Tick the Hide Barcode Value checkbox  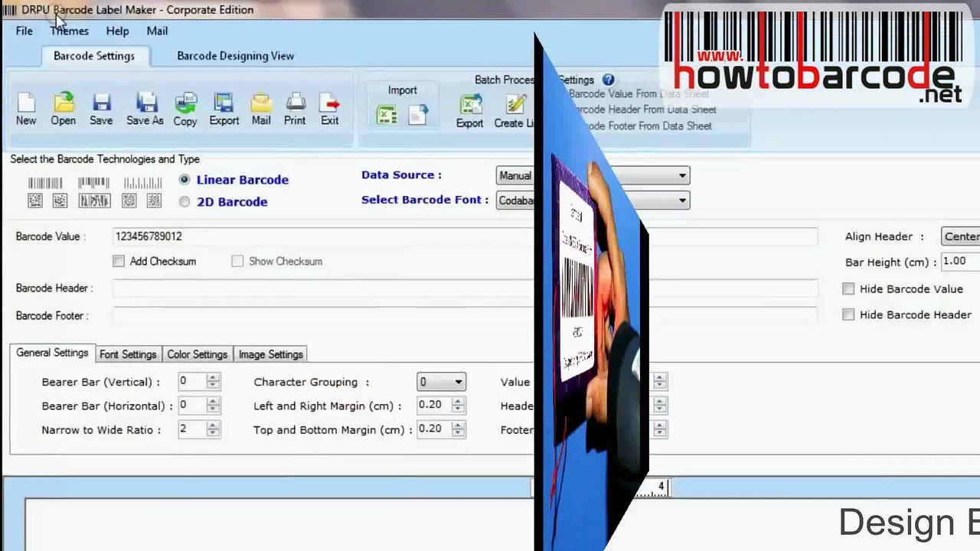pyautogui.click(x=848, y=289)
